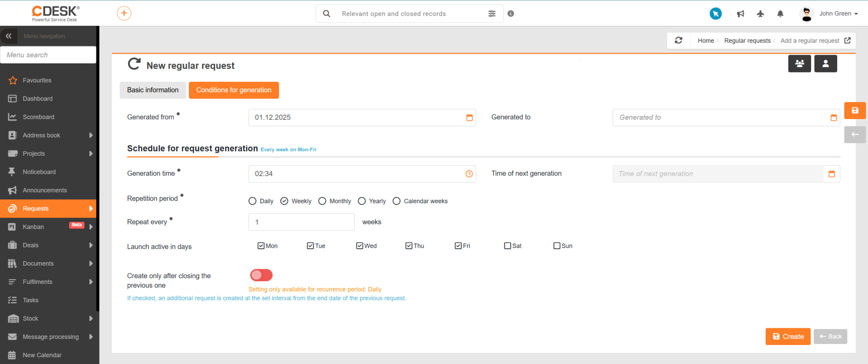The width and height of the screenshot is (868, 364).
Task: Toggle Create only after closing previous one
Action: click(261, 275)
